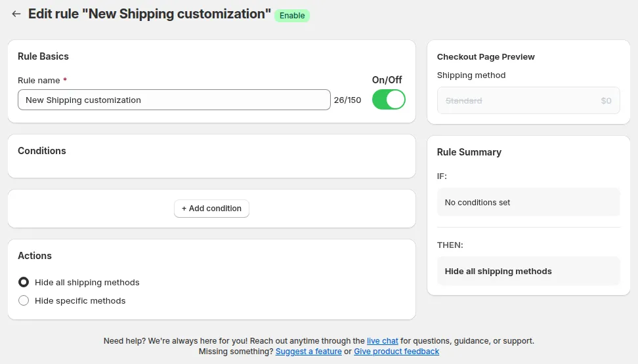Click the $0 price in preview
This screenshot has height=364, width=638.
(x=606, y=100)
